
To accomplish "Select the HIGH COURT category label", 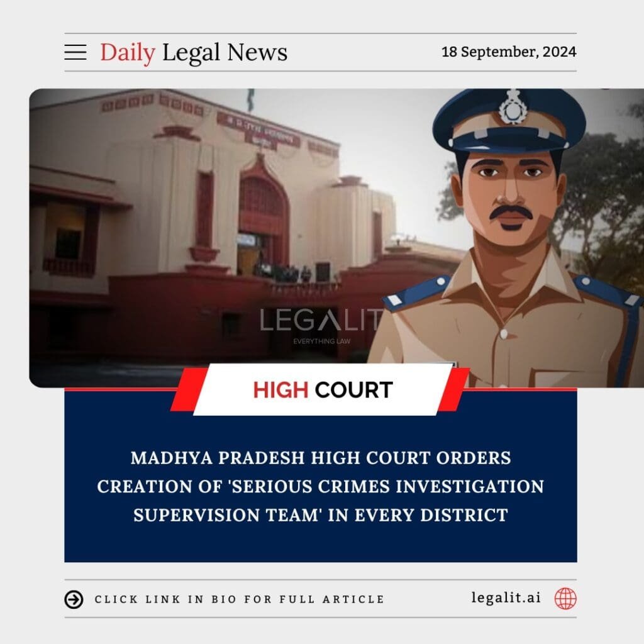I will 323,390.
